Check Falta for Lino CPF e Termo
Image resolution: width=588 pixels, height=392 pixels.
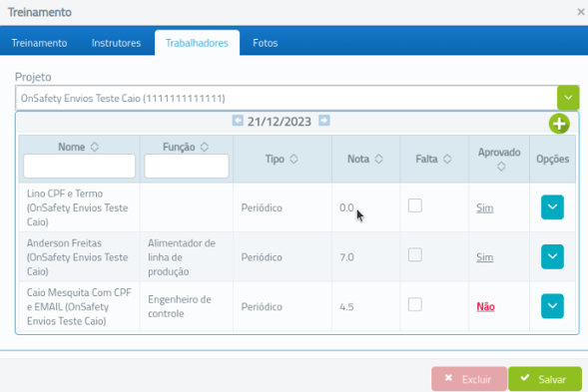(x=415, y=205)
